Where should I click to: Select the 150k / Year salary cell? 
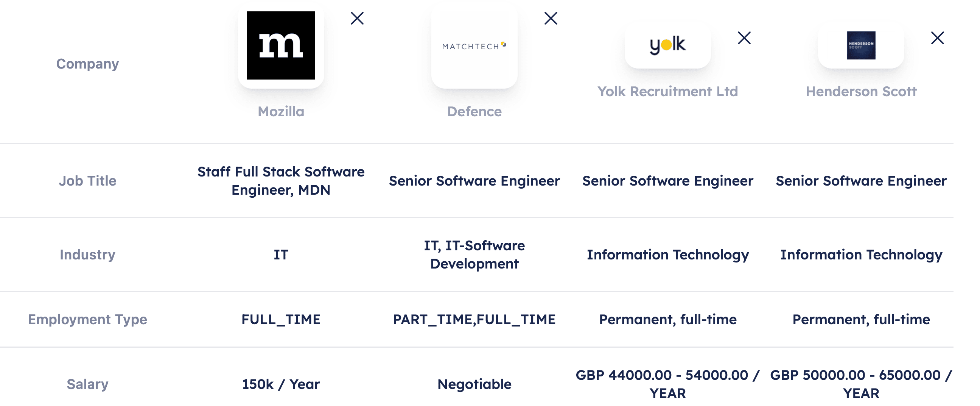pyautogui.click(x=281, y=384)
